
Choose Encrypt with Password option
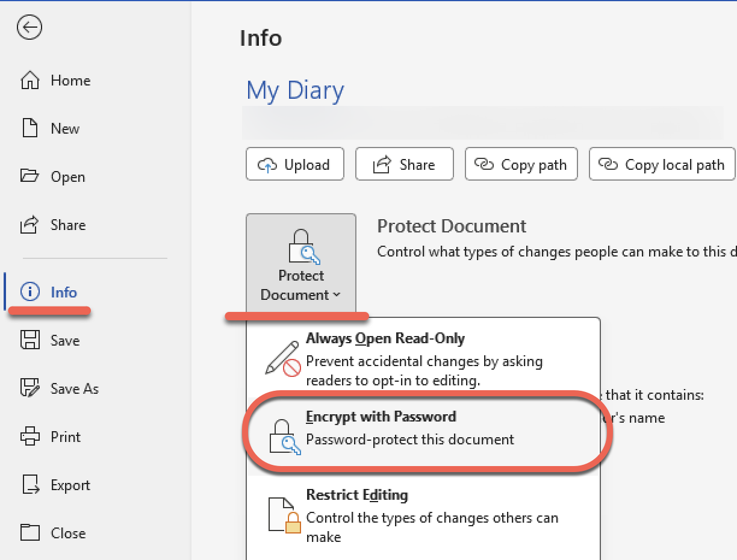pyautogui.click(x=423, y=437)
